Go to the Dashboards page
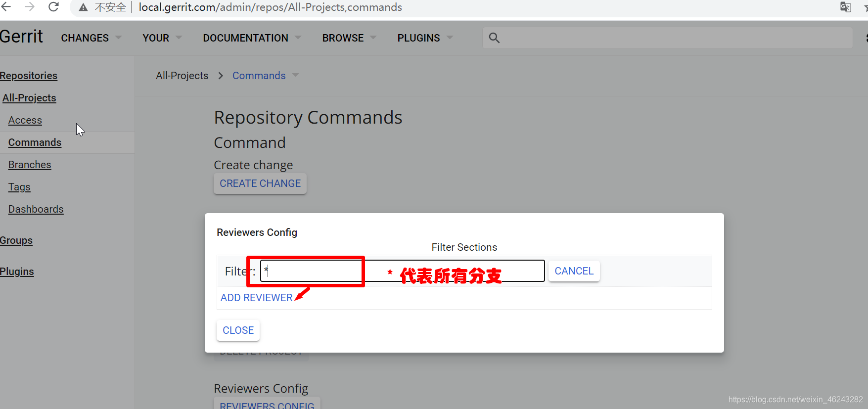Image resolution: width=868 pixels, height=409 pixels. tap(36, 209)
